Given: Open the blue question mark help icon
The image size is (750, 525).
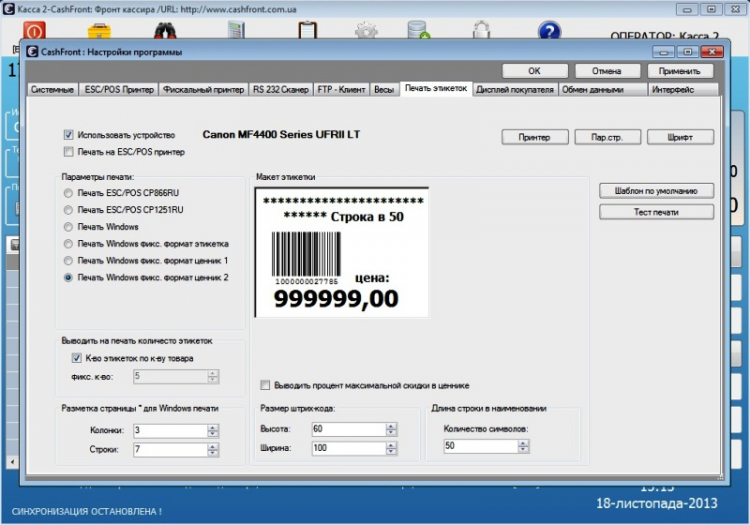Looking at the screenshot, I should 549,30.
